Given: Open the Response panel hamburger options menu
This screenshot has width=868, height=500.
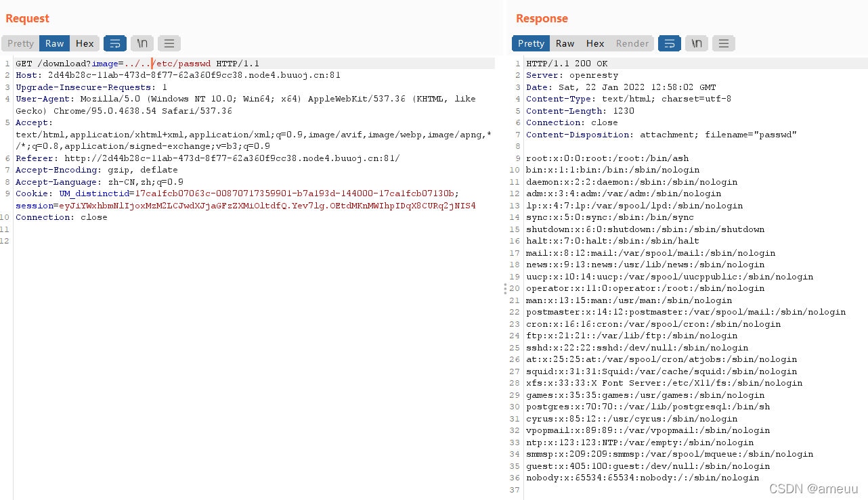Looking at the screenshot, I should pos(724,43).
